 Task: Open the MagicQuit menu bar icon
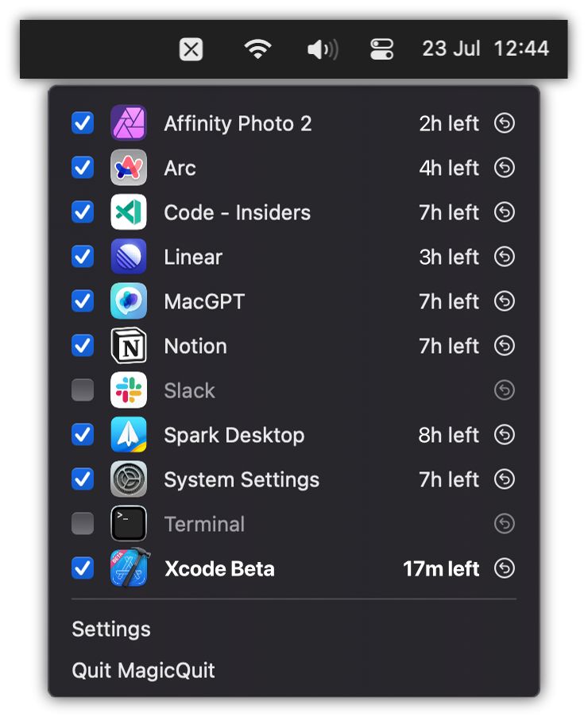(191, 49)
